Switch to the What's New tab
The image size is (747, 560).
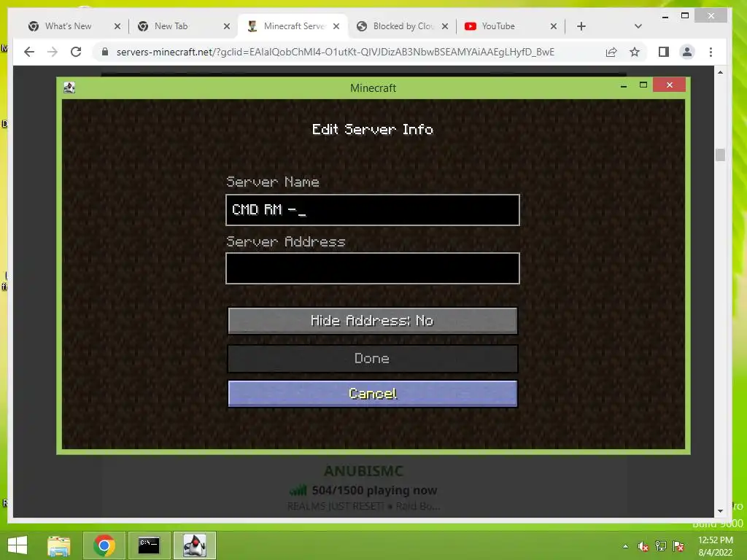coord(68,26)
